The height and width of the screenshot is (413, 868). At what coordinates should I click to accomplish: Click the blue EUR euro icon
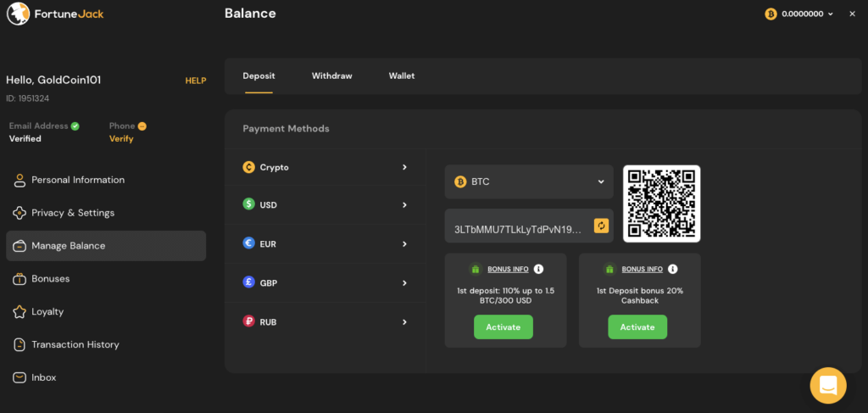tap(249, 243)
